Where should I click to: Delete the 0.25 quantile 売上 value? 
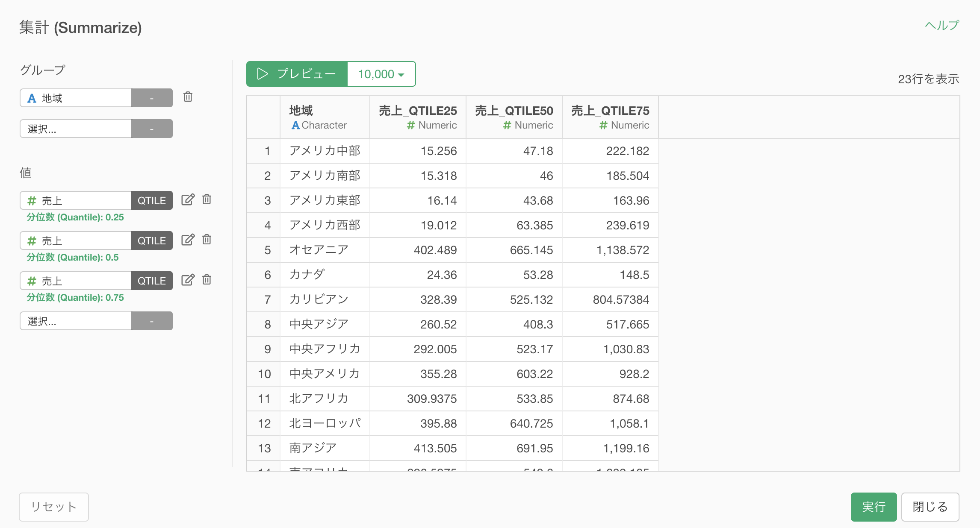click(x=207, y=199)
